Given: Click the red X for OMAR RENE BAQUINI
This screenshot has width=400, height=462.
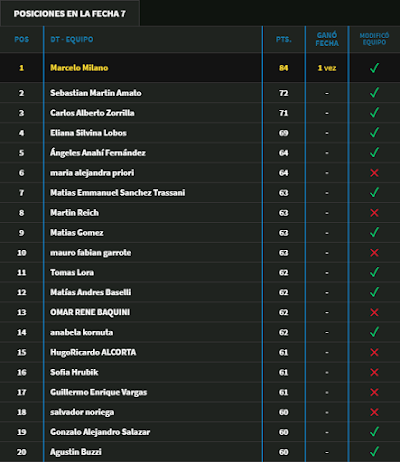Looking at the screenshot, I should [374, 312].
